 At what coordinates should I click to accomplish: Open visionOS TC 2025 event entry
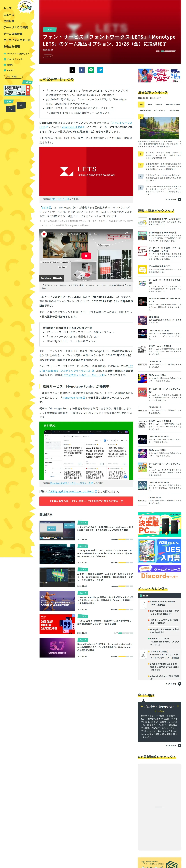[x=164, y=642]
